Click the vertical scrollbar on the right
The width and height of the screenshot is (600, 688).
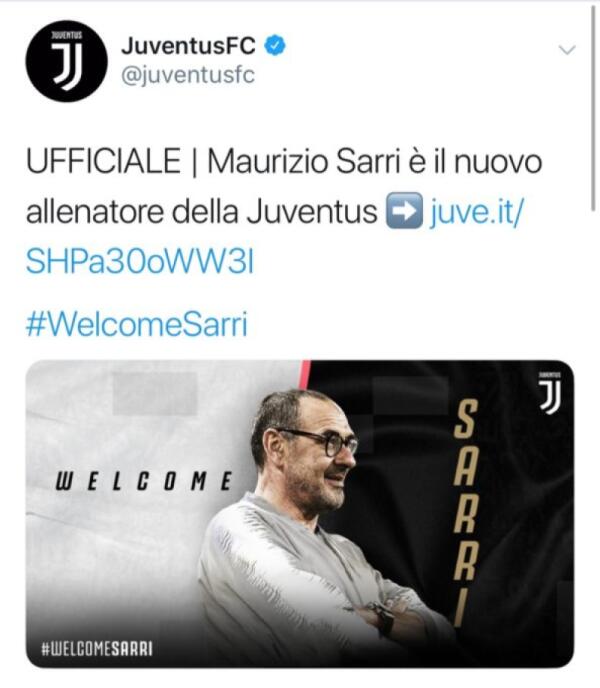coord(593,110)
